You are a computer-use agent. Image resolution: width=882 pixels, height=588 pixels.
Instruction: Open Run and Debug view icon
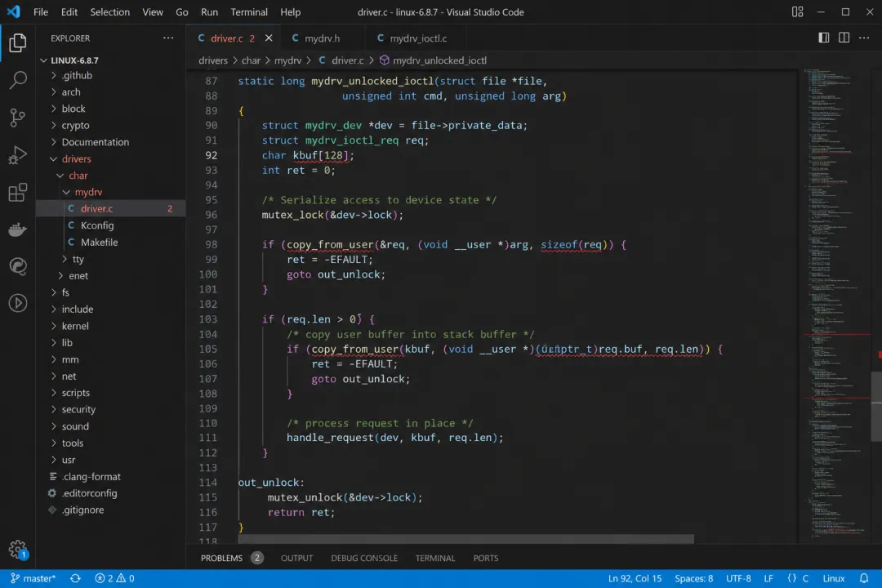coord(17,154)
